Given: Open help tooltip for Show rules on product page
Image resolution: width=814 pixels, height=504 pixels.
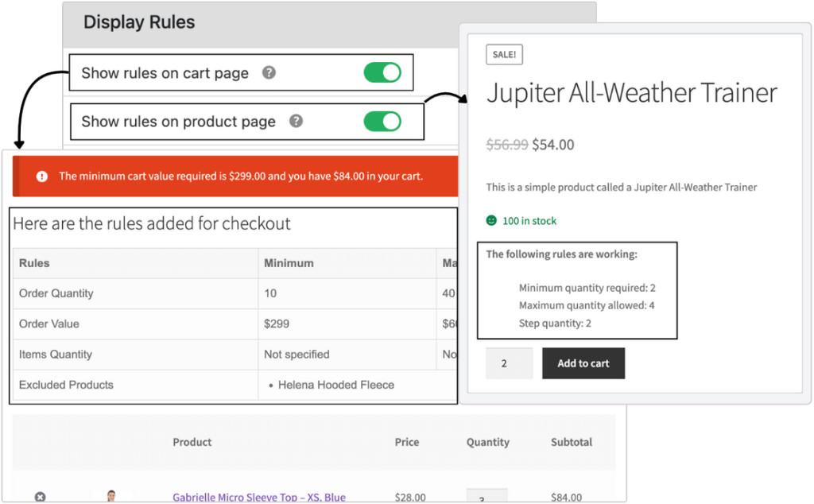Looking at the screenshot, I should coord(296,121).
